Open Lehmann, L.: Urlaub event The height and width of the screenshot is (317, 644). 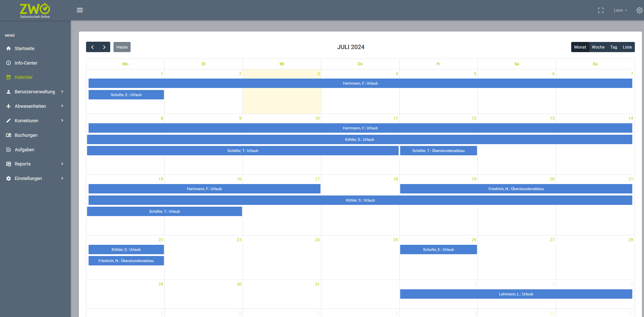click(516, 294)
